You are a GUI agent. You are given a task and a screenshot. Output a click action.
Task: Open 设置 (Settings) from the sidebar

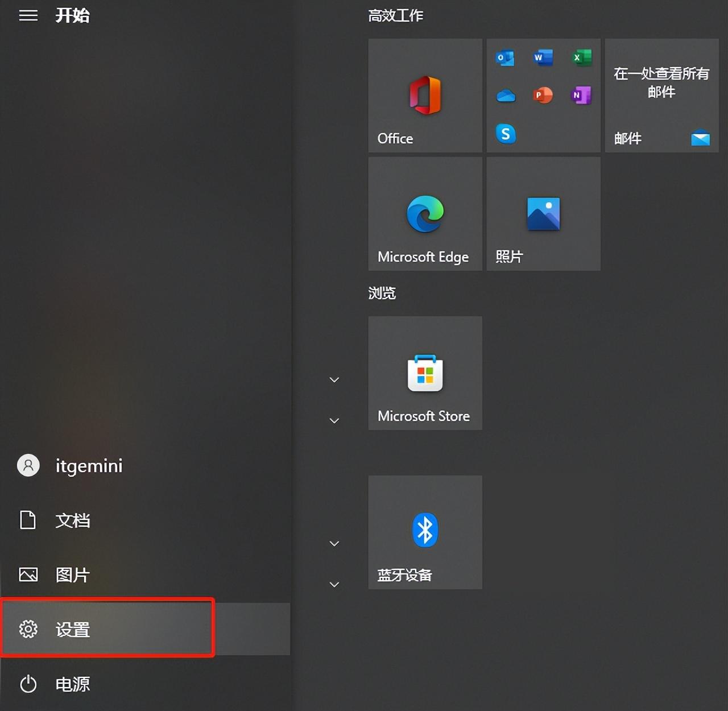coord(73,629)
